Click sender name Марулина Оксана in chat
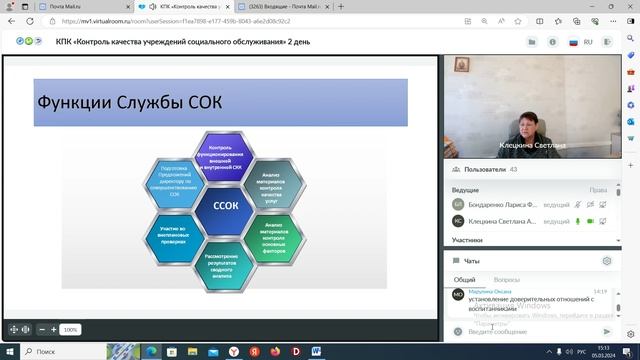This screenshot has height=360, width=640. [x=490, y=291]
